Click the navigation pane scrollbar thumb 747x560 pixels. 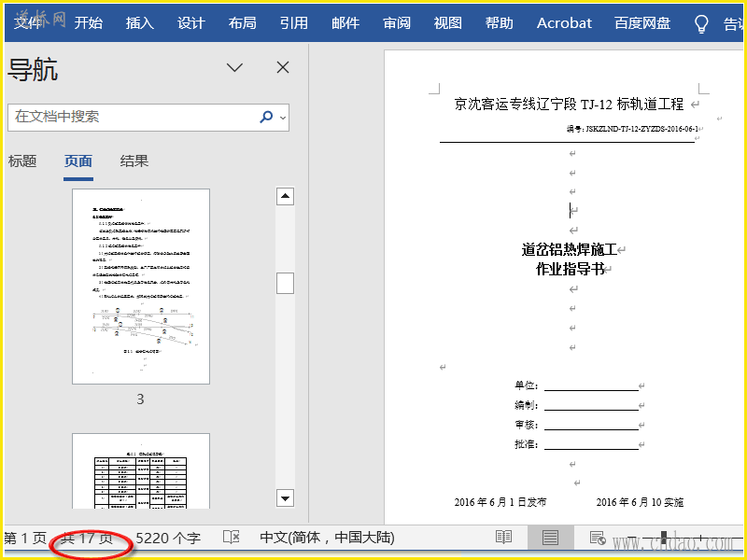pos(285,284)
